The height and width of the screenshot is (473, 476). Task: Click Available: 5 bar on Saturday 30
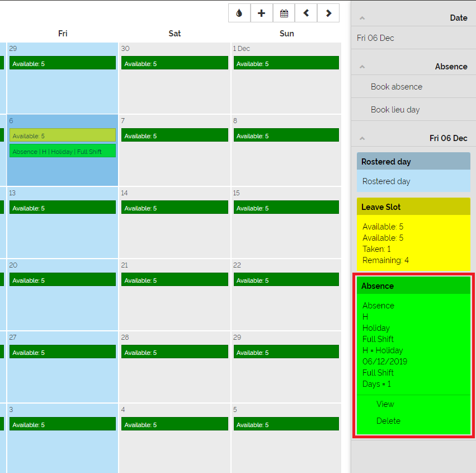point(175,63)
